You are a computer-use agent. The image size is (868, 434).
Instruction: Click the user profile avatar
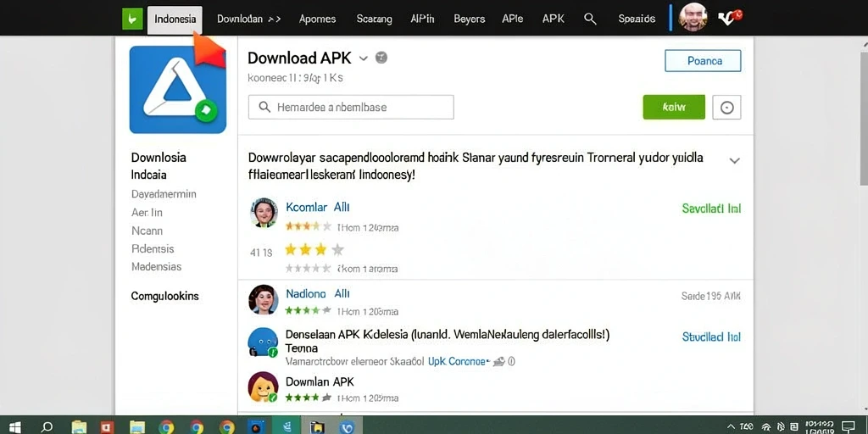tap(693, 17)
